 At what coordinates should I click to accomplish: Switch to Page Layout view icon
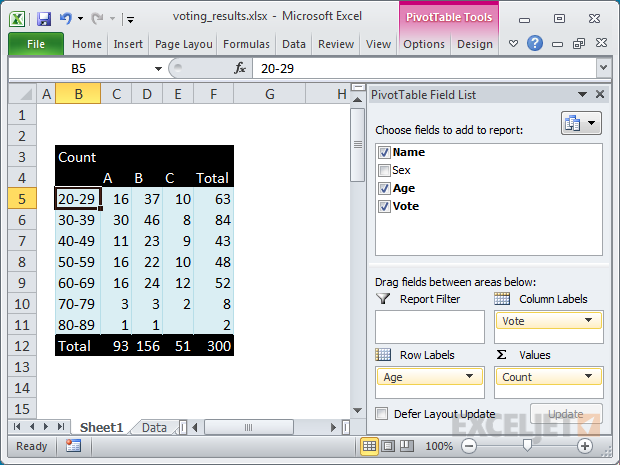(x=387, y=446)
